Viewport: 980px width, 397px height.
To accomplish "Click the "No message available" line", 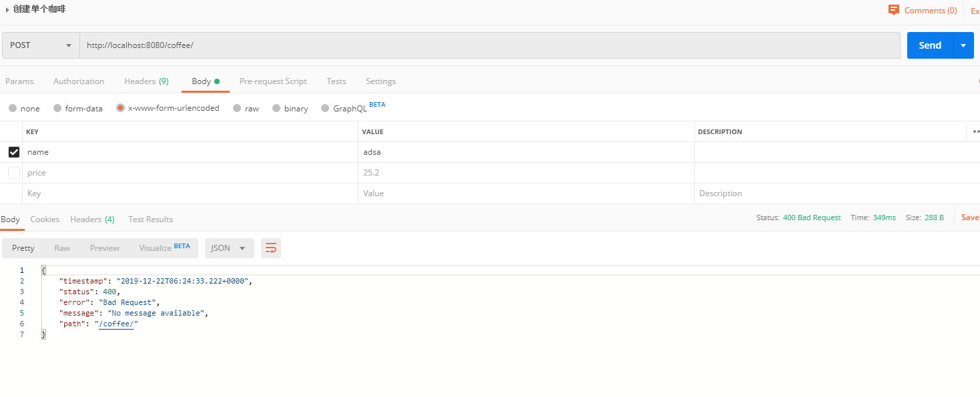I will click(134, 313).
